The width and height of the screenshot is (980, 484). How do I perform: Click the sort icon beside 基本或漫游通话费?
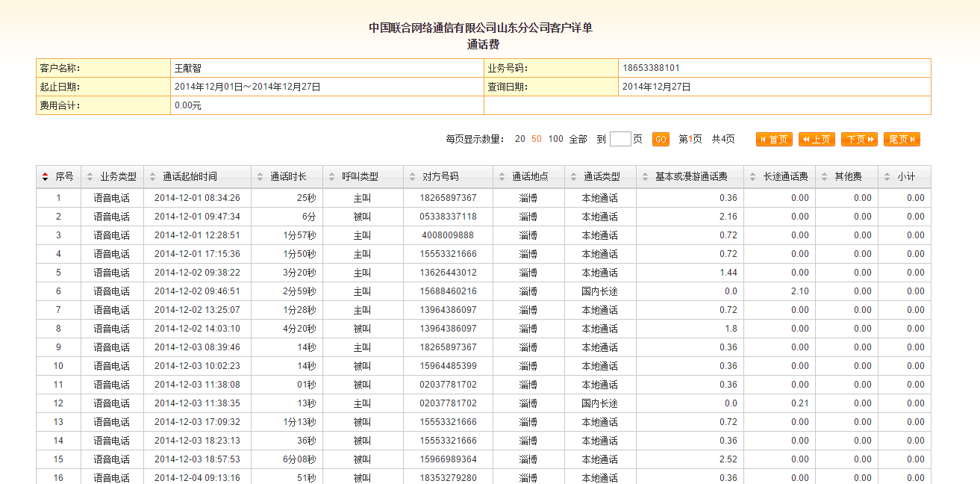click(646, 177)
